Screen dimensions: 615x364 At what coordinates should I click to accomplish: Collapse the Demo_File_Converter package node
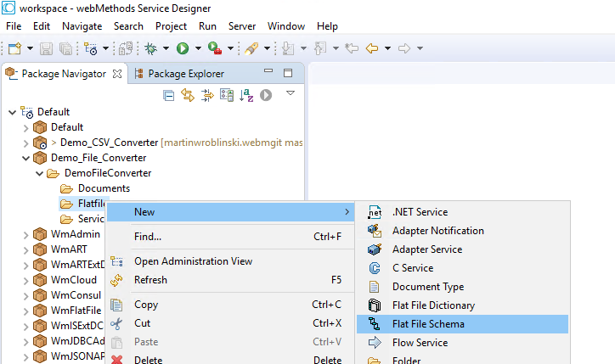pyautogui.click(x=25, y=158)
